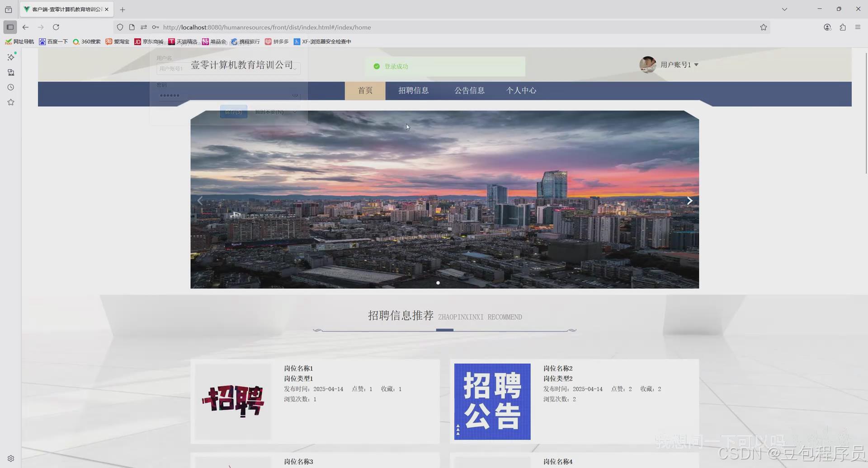Viewport: 868px width, 468px height.
Task: Open the browser account icon
Action: 827,27
